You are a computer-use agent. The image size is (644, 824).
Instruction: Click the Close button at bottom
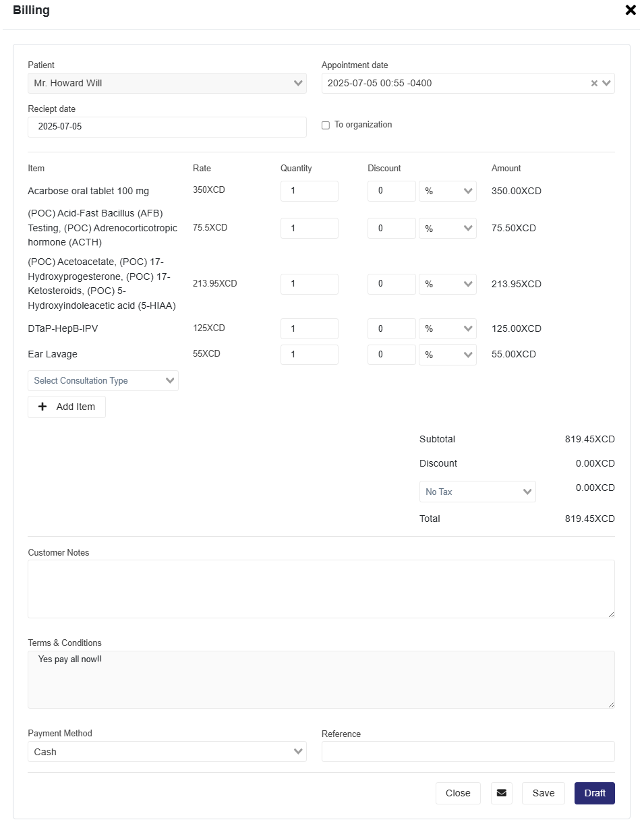pos(458,793)
